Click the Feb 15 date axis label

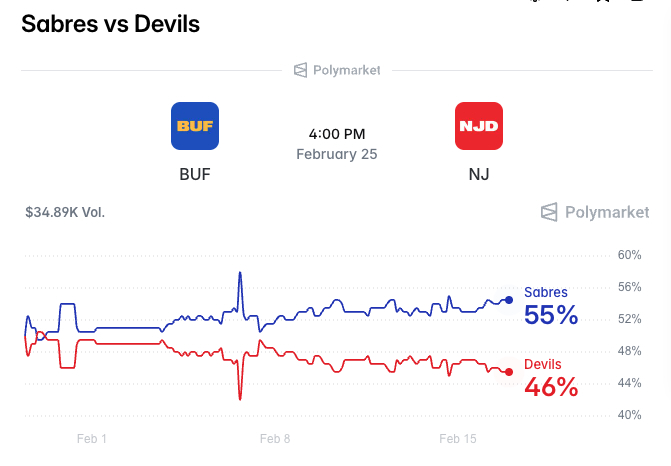tap(458, 438)
